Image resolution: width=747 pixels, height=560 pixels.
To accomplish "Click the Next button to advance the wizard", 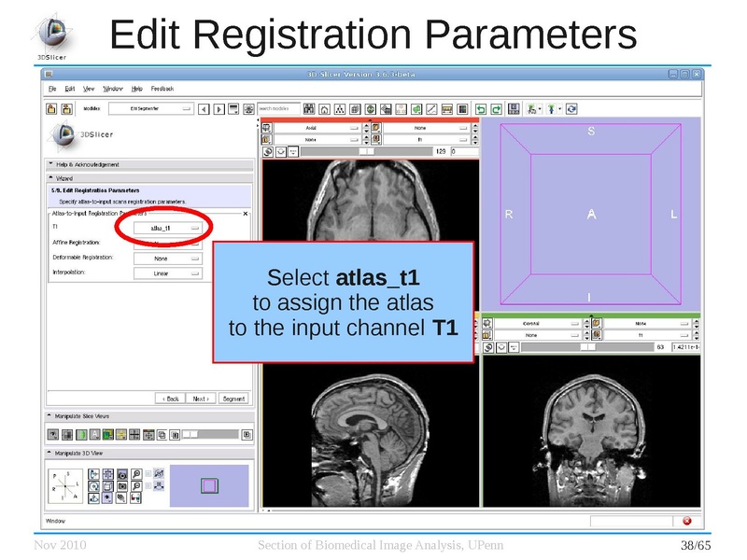I will (x=201, y=398).
